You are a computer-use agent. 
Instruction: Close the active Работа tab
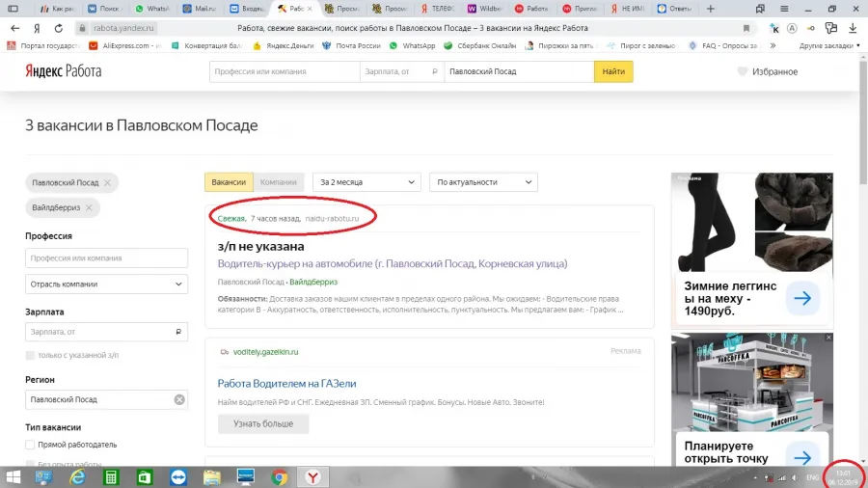[310, 9]
